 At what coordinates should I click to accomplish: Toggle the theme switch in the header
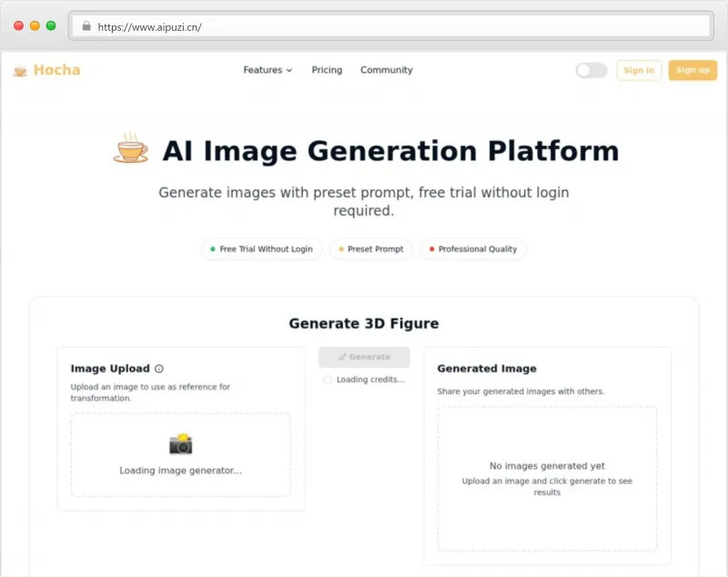pyautogui.click(x=591, y=70)
